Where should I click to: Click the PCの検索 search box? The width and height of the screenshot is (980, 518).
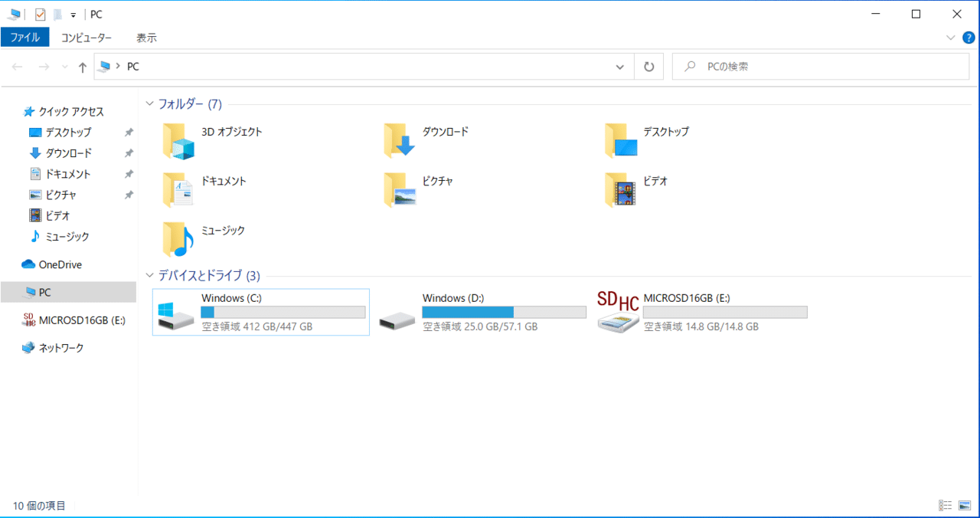819,67
